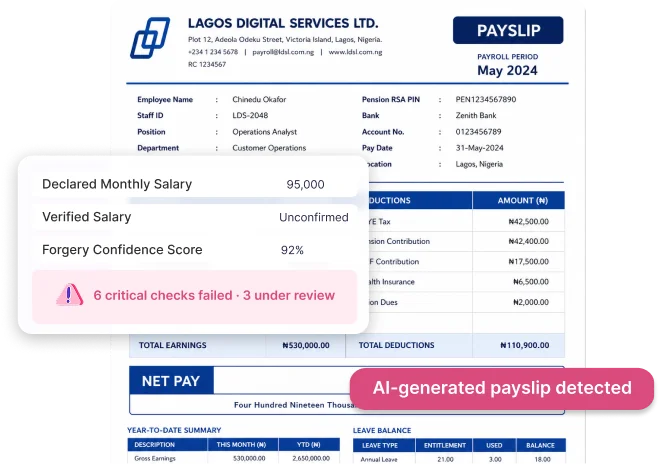Click the LEAVE TYPE column header

380,446
